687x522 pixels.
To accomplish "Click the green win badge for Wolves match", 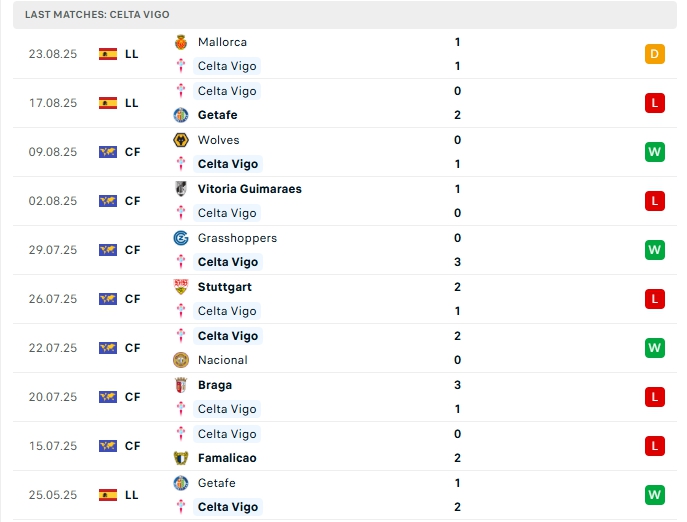I will pyautogui.click(x=655, y=152).
